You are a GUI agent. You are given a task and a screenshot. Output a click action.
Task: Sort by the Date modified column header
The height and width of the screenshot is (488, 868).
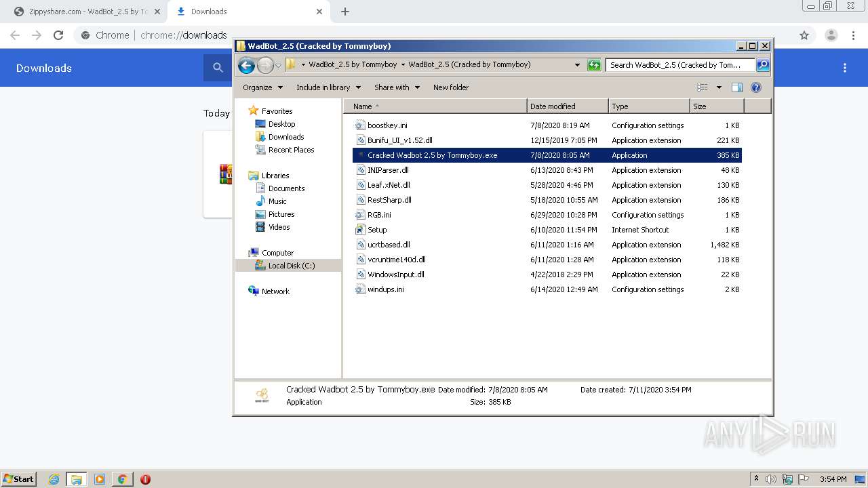[568, 106]
